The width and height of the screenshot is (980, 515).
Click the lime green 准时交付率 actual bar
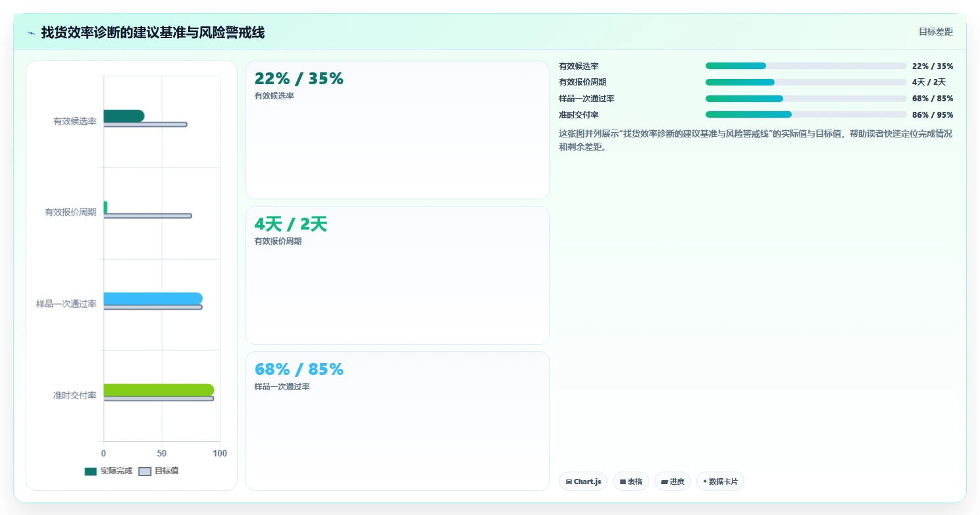point(159,390)
